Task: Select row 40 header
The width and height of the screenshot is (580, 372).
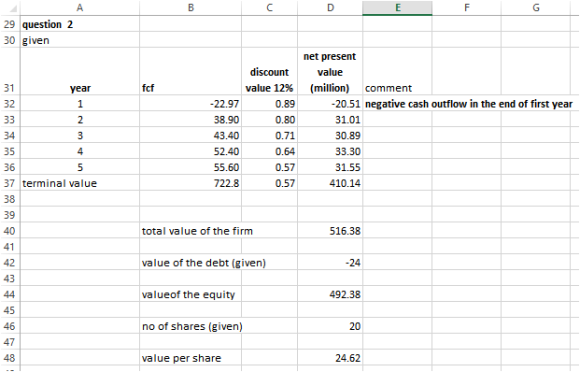Action: pos(10,231)
